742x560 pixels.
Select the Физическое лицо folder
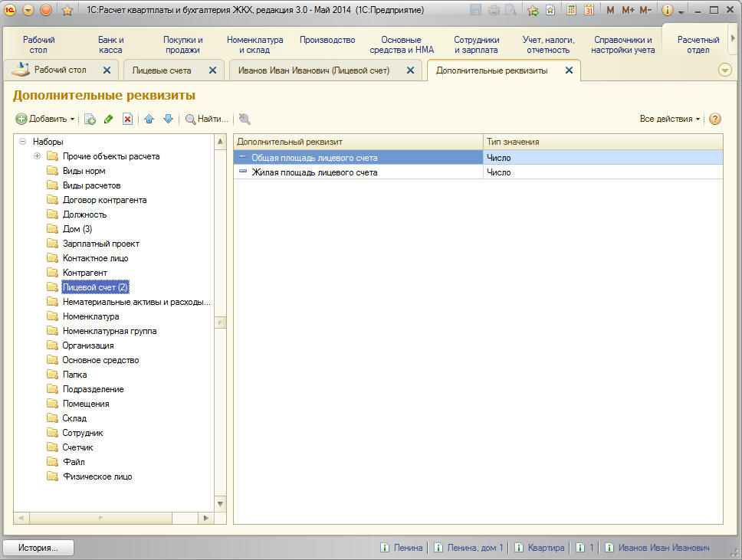97,476
